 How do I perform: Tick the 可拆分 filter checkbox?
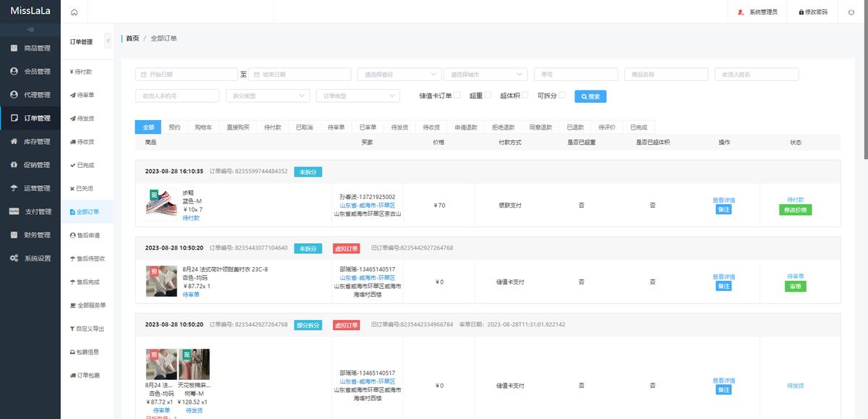click(562, 96)
